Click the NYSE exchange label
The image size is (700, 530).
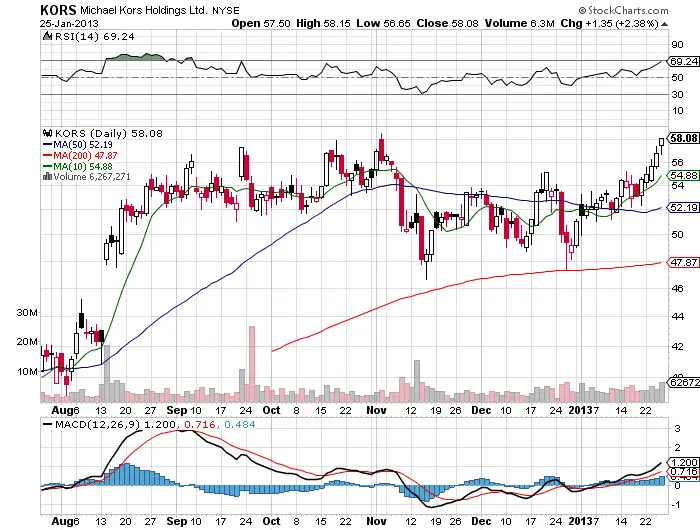pos(226,10)
